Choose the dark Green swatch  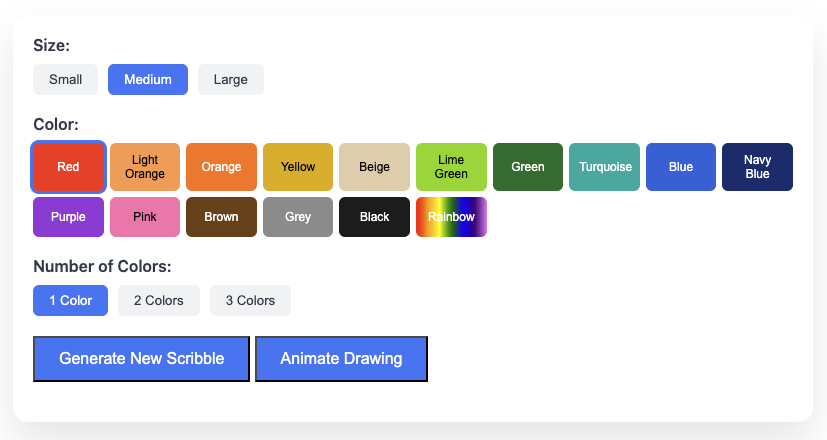528,167
